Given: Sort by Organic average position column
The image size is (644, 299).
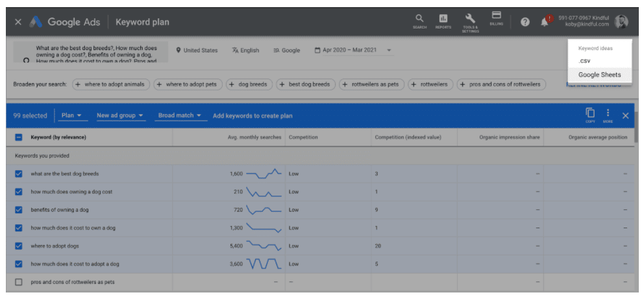Looking at the screenshot, I should pos(598,137).
